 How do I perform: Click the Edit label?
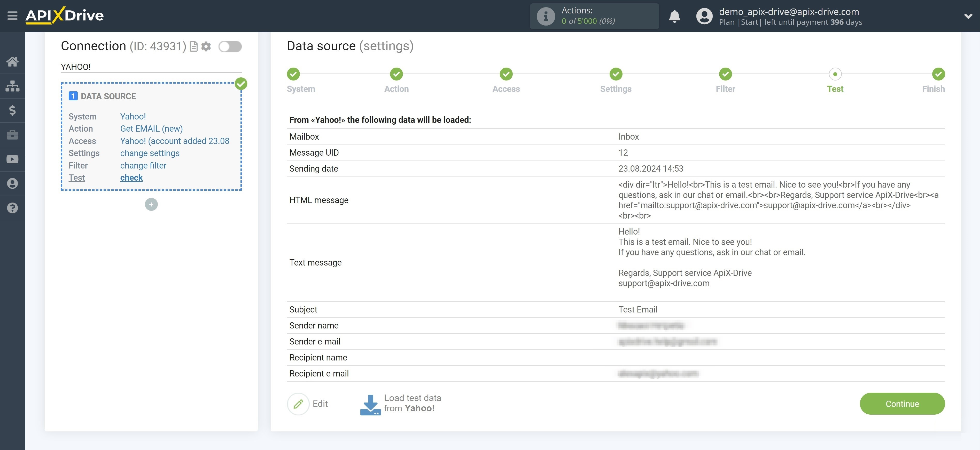point(320,404)
